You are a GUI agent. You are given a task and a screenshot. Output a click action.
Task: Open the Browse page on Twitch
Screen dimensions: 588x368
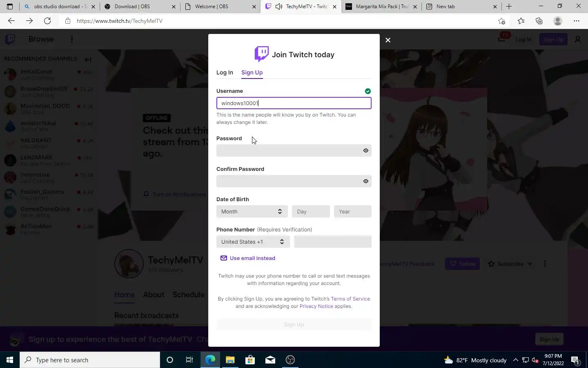(41, 39)
